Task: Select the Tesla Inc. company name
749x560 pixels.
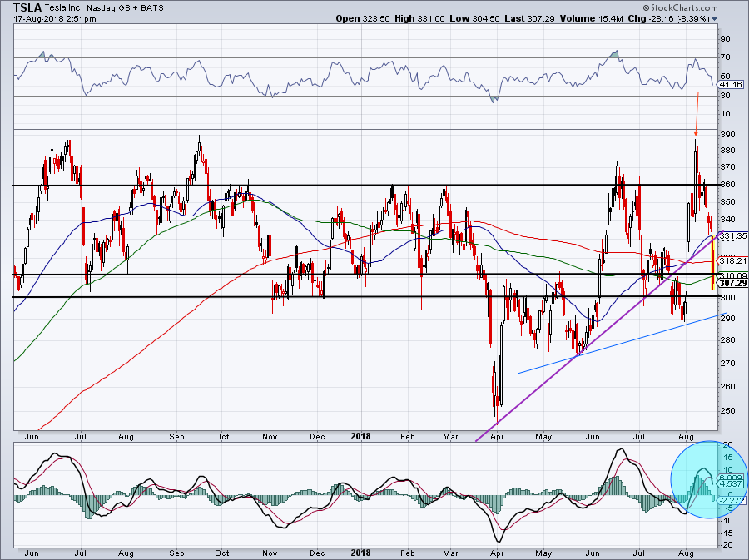Action: coord(65,8)
